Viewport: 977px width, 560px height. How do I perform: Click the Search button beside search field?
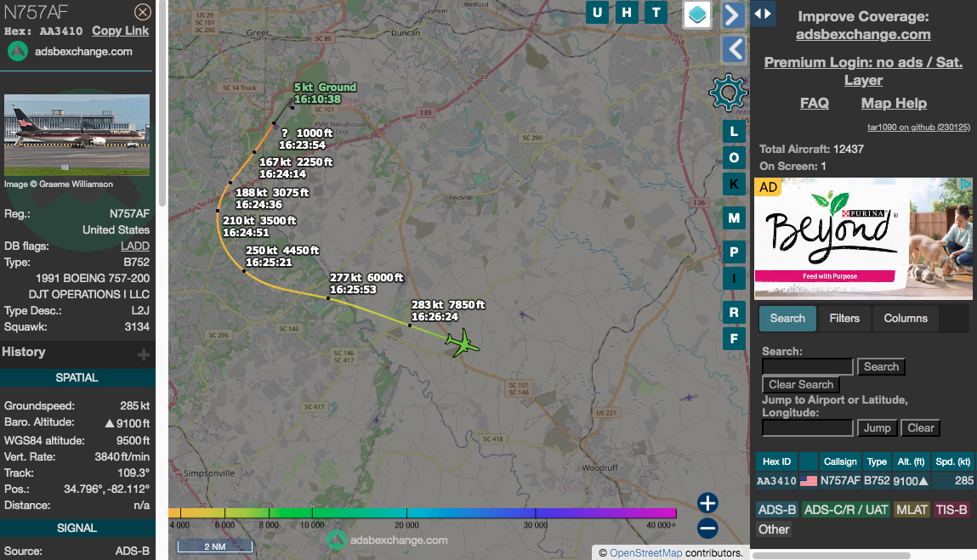[x=881, y=367]
